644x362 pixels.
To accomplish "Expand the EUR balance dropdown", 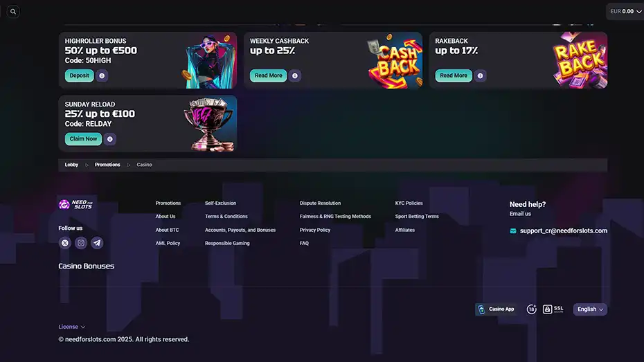I will (625, 12).
